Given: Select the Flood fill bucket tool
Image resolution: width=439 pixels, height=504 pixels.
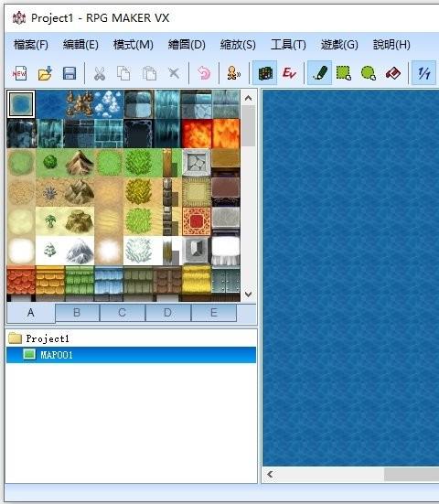Looking at the screenshot, I should click(392, 73).
